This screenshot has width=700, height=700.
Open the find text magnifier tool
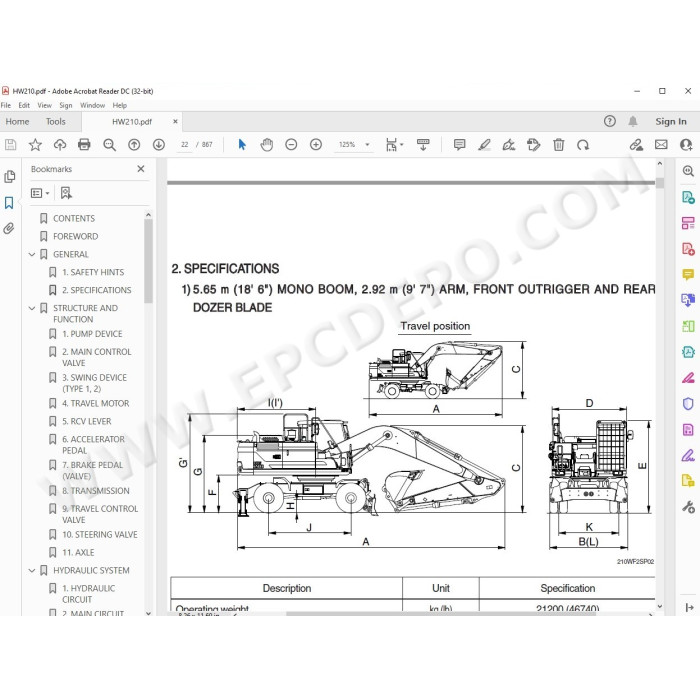109,145
